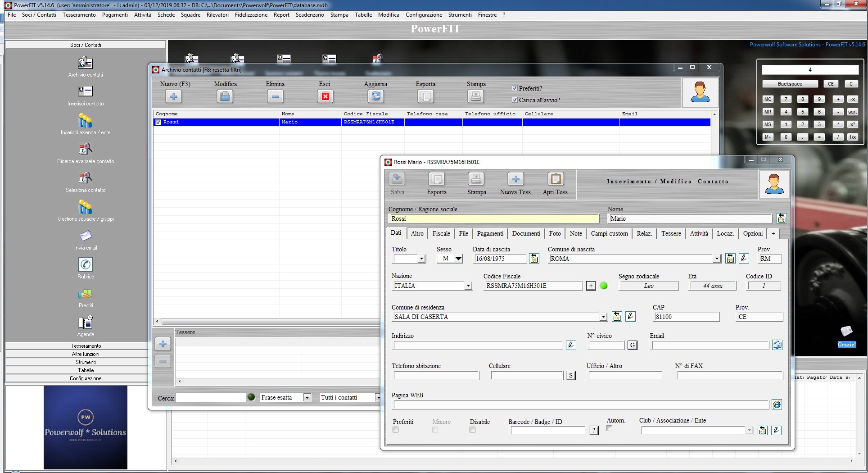Viewport: 868px width, 473px height.
Task: Click Elimina minus icon
Action: [275, 96]
